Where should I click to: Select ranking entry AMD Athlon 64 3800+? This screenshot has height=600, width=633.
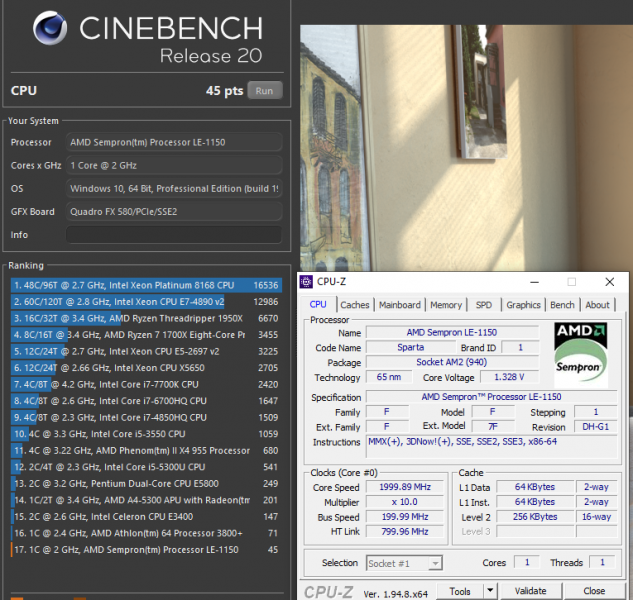pos(146,533)
